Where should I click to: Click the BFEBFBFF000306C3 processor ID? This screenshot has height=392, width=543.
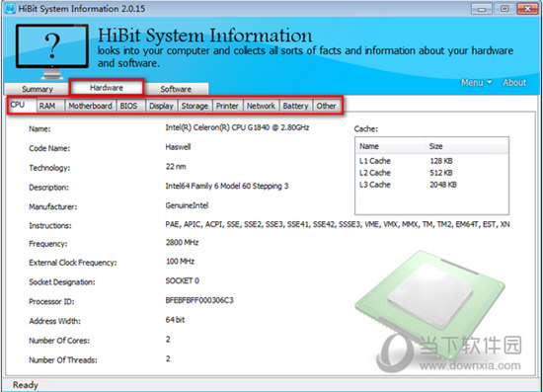199,300
